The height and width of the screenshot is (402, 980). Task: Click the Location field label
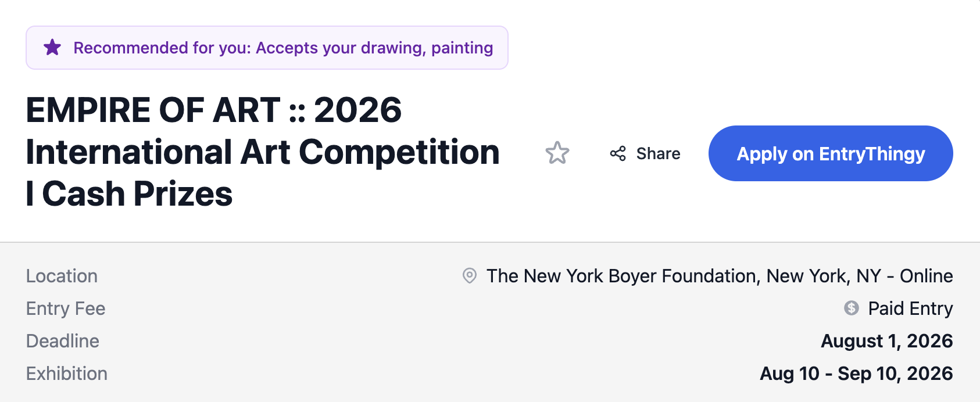[62, 276]
